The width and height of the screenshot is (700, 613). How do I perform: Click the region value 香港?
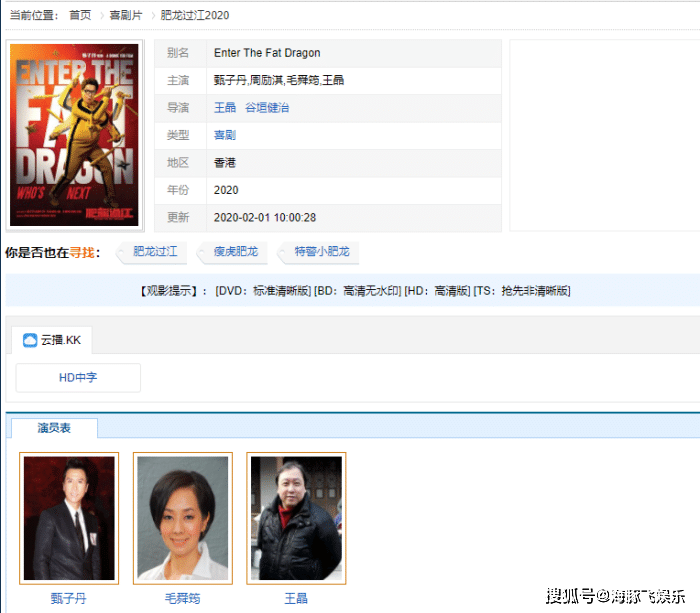coord(225,163)
